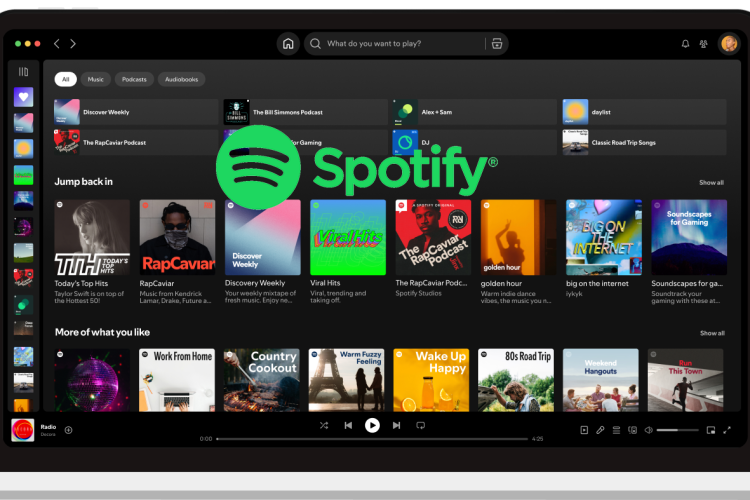The image size is (750, 500).
Task: Open Soundscapes for gaming card
Action: tap(689, 252)
